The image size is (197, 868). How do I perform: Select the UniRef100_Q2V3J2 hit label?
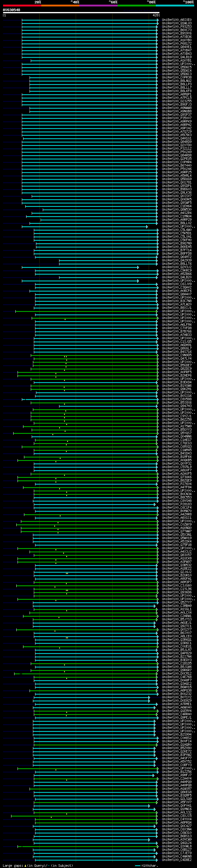176,267
